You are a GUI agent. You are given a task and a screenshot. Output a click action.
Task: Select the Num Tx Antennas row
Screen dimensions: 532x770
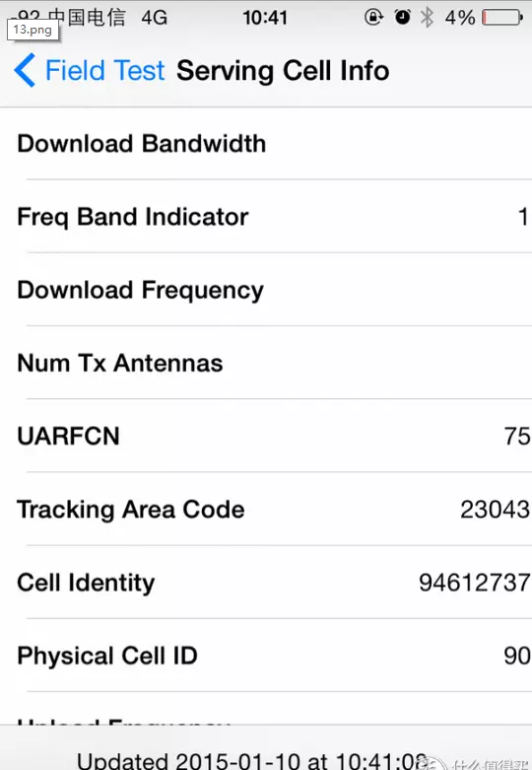266,363
